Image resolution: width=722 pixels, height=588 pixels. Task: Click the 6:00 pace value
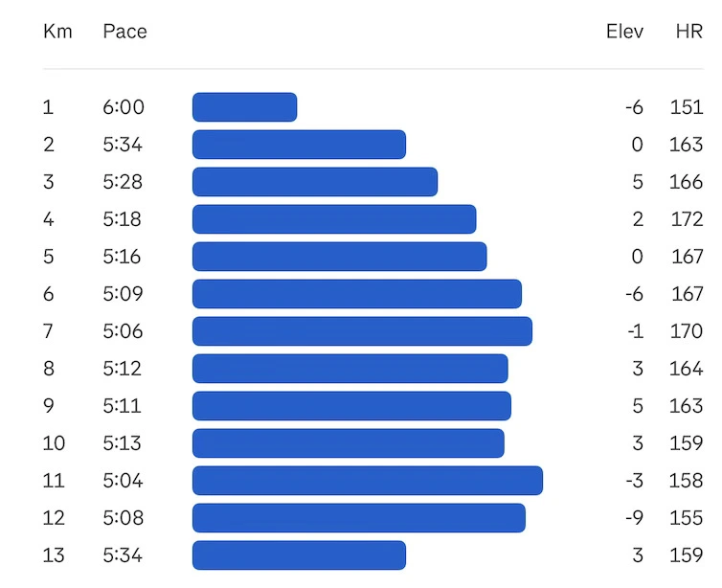pos(124,107)
